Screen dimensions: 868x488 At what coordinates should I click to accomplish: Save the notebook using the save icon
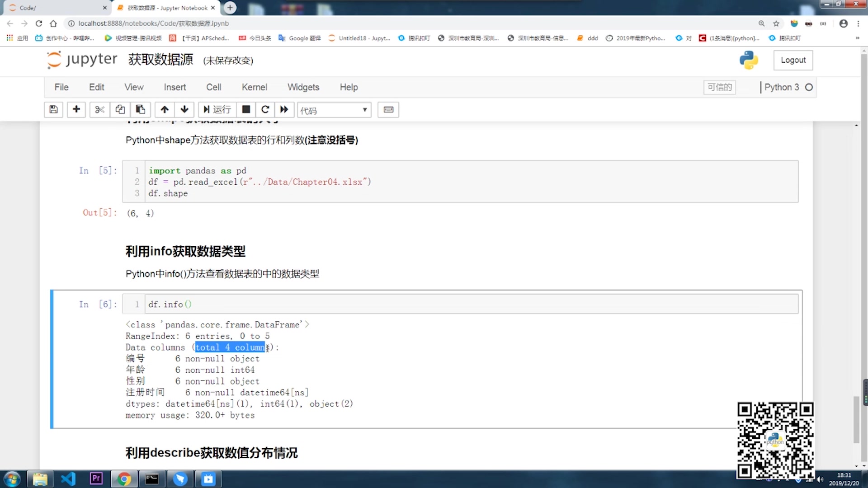pos(53,109)
